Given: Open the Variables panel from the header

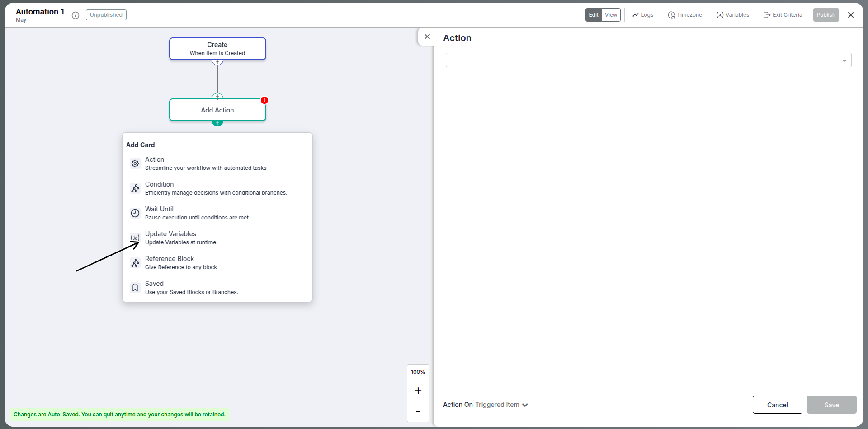Looking at the screenshot, I should pos(733,15).
